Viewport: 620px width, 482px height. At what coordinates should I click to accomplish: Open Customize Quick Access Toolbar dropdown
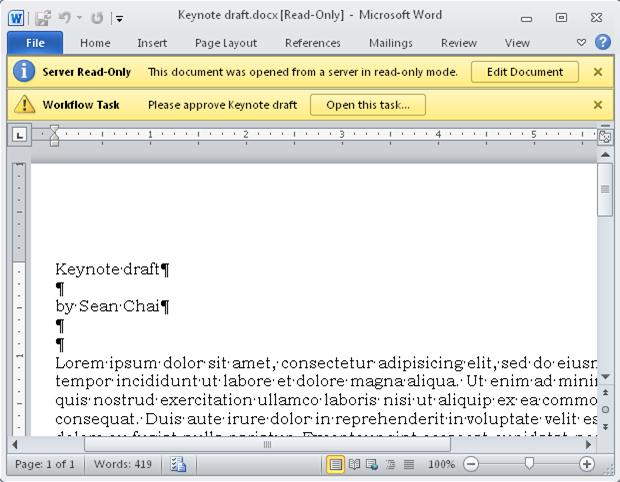pos(119,18)
